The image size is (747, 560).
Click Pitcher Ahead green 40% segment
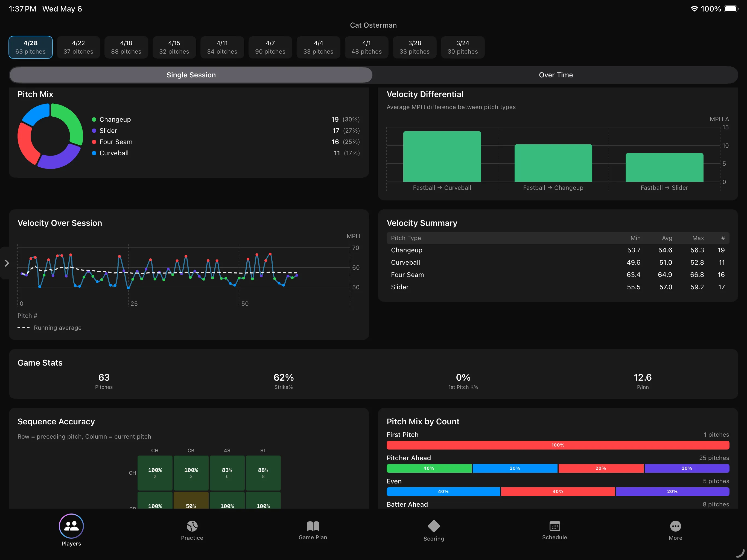coord(429,468)
